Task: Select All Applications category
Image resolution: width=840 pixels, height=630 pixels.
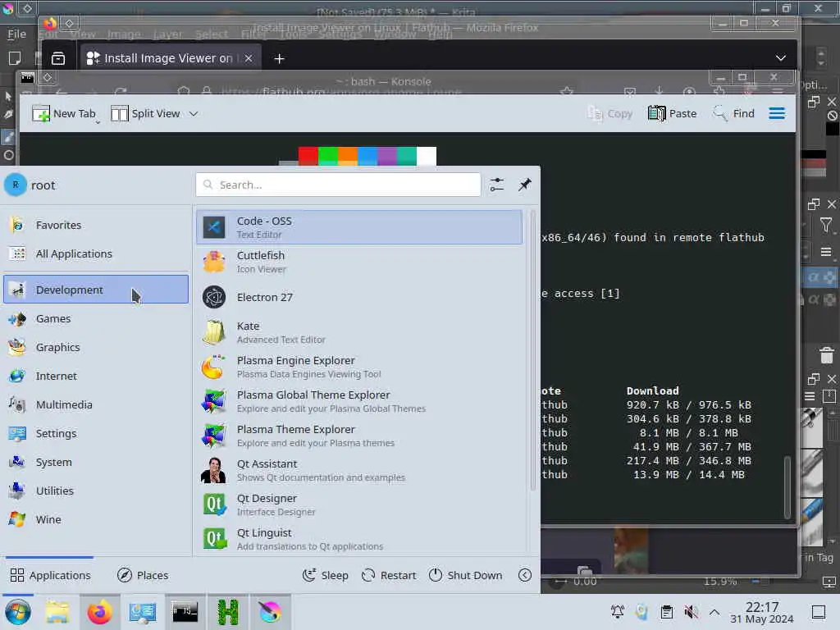Action: [96, 253]
